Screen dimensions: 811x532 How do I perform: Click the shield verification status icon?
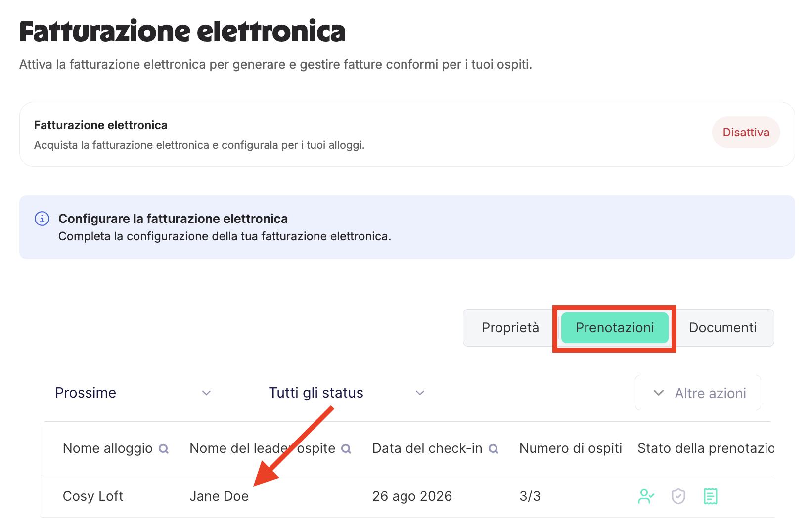tap(678, 496)
